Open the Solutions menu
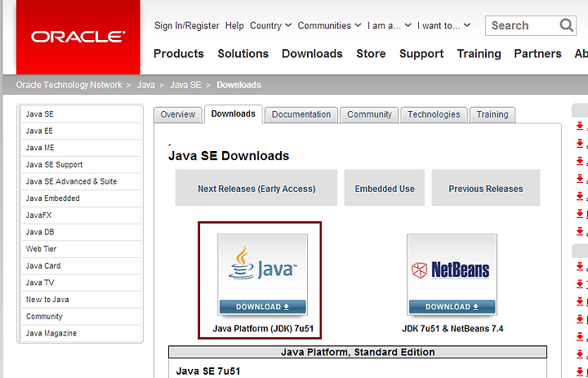The image size is (588, 378). point(243,54)
